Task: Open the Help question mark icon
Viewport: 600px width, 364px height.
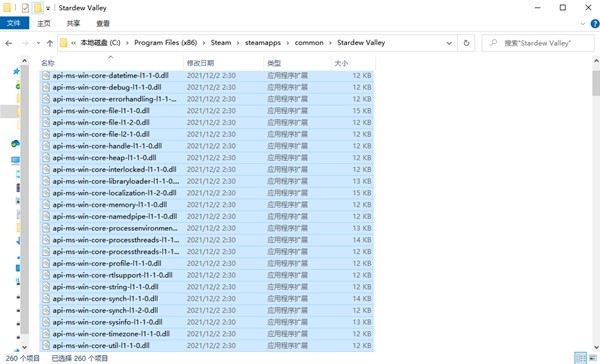Action: (595, 24)
